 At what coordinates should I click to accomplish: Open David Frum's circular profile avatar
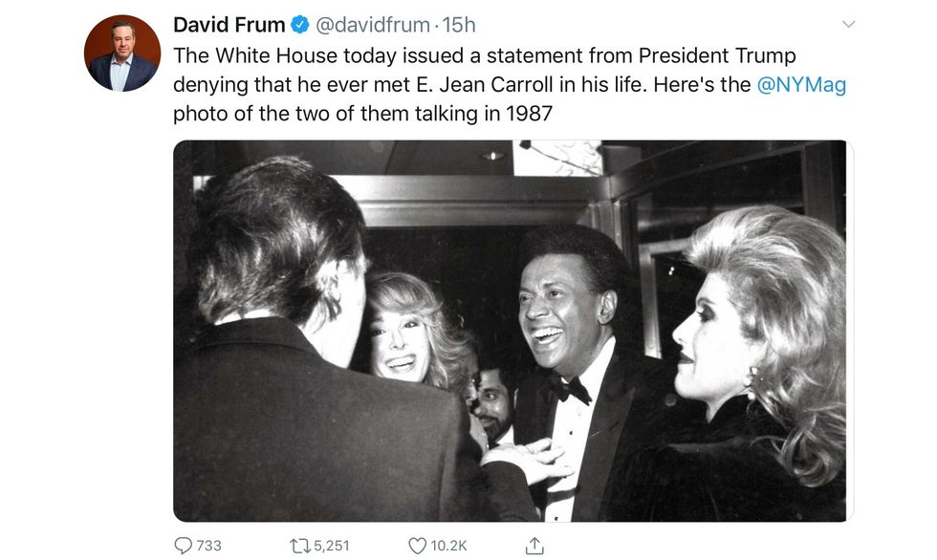coord(122,54)
